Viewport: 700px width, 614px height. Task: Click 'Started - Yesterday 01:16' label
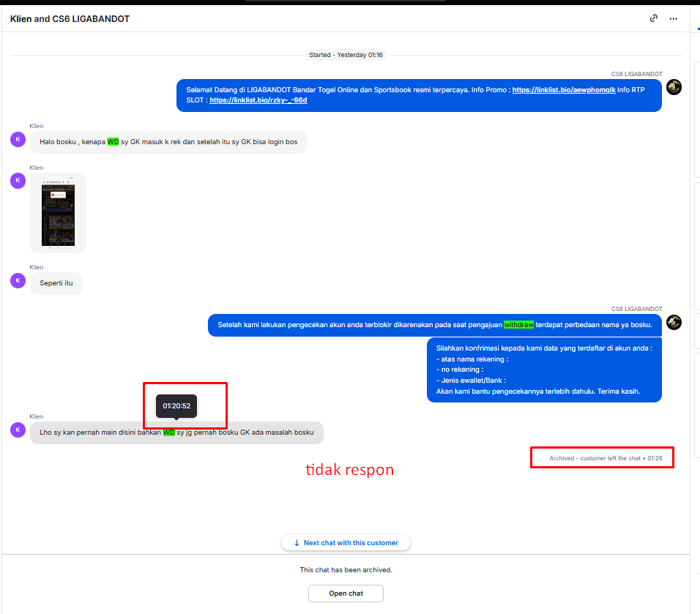pos(346,55)
